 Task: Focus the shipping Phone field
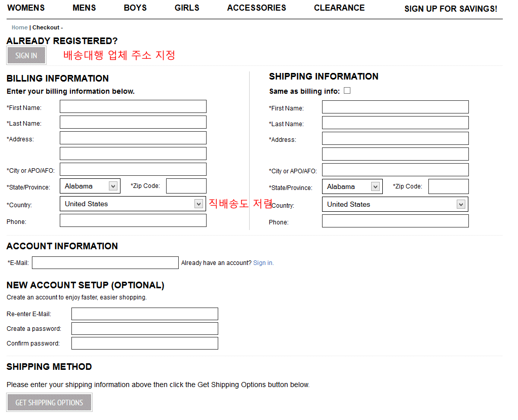tap(395, 221)
